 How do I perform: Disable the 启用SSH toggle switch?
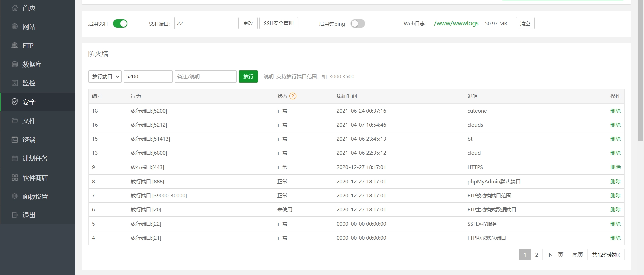click(120, 24)
